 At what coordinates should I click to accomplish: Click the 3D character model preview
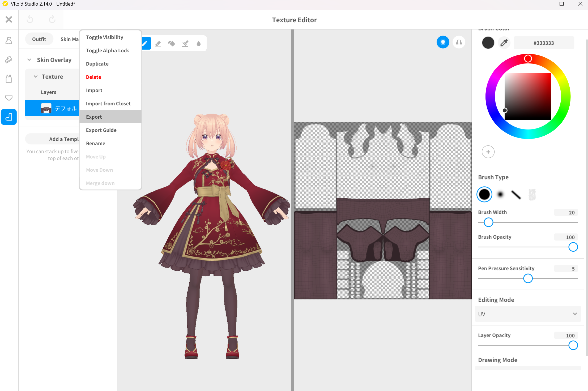coord(212,236)
